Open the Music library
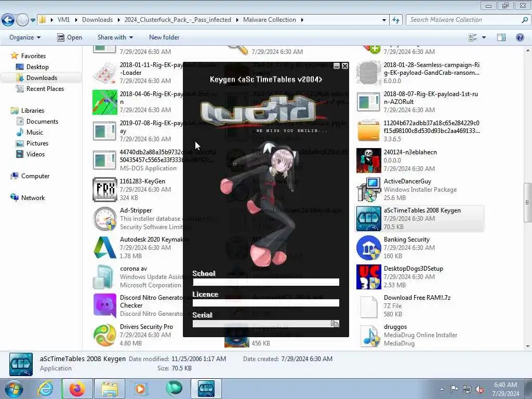Screen dimensions: 532x399 [x=35, y=132]
